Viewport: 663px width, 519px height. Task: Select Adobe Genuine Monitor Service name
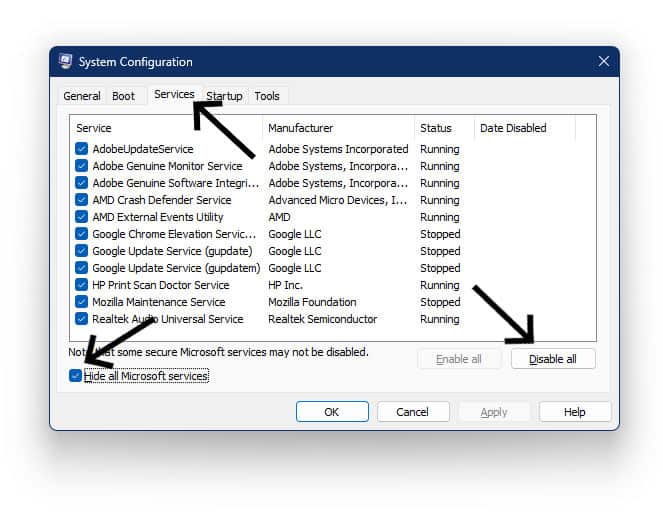167,166
